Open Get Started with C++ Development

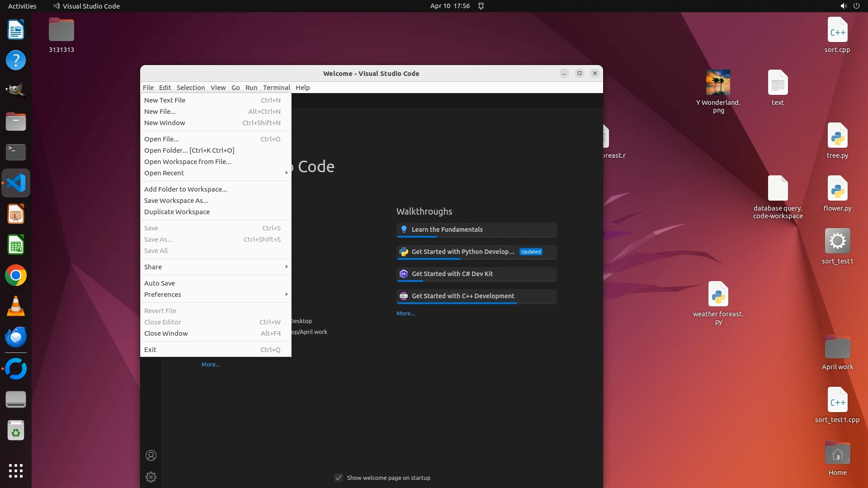tap(462, 296)
